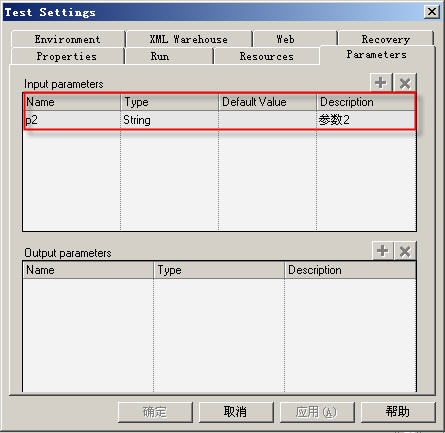Switch to the Resources tab
The height and width of the screenshot is (433, 445).
[x=267, y=56]
